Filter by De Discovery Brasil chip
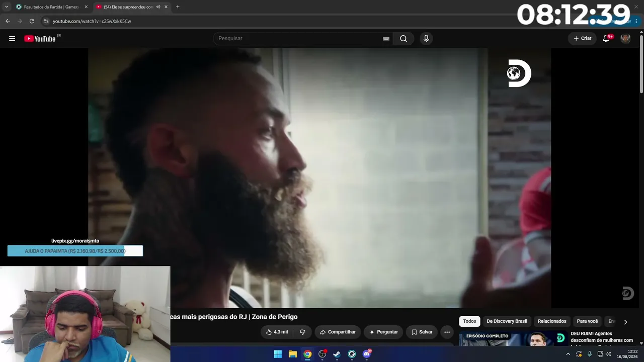Image resolution: width=644 pixels, height=362 pixels. click(x=507, y=321)
